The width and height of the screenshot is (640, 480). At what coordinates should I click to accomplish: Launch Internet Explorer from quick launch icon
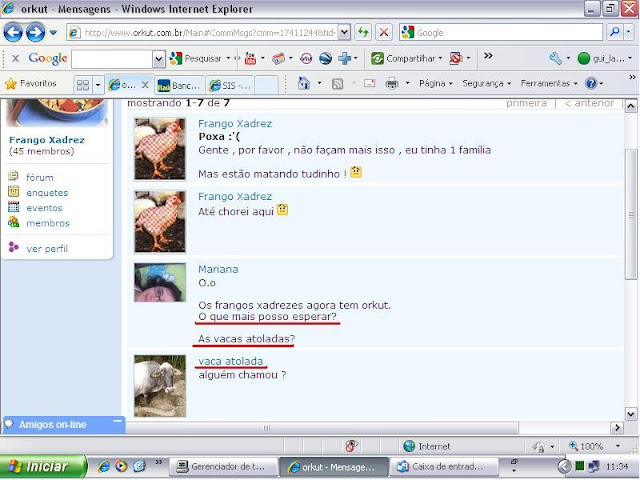tap(103, 466)
